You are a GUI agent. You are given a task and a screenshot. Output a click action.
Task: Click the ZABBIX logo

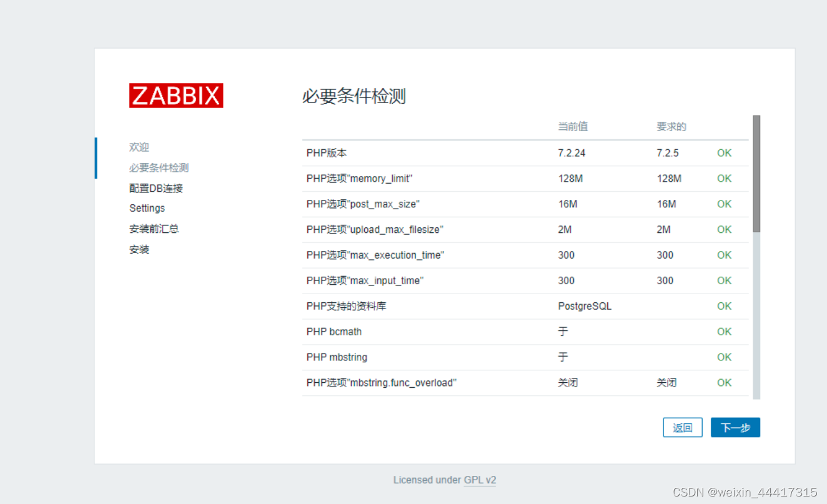click(176, 95)
